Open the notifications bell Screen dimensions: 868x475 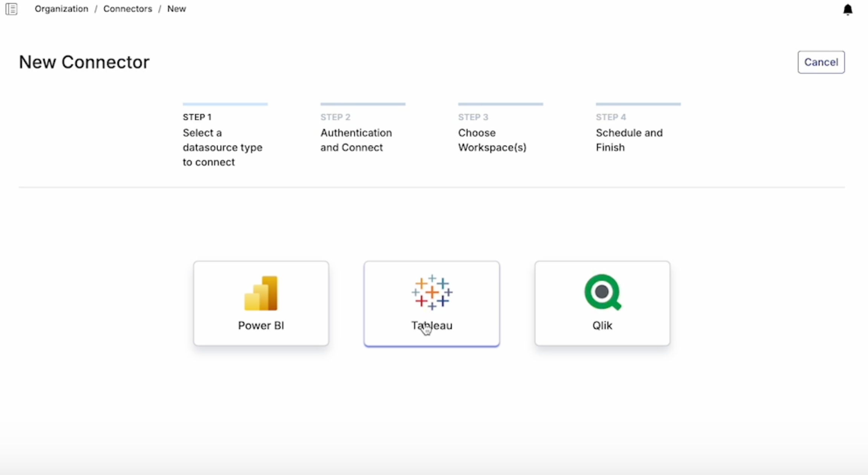click(848, 9)
